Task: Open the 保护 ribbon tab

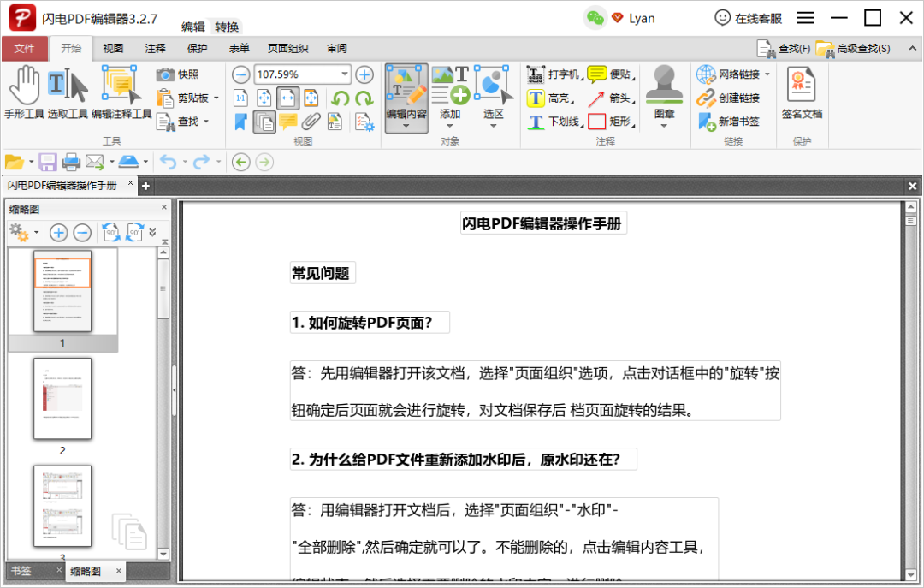Action: click(x=197, y=49)
